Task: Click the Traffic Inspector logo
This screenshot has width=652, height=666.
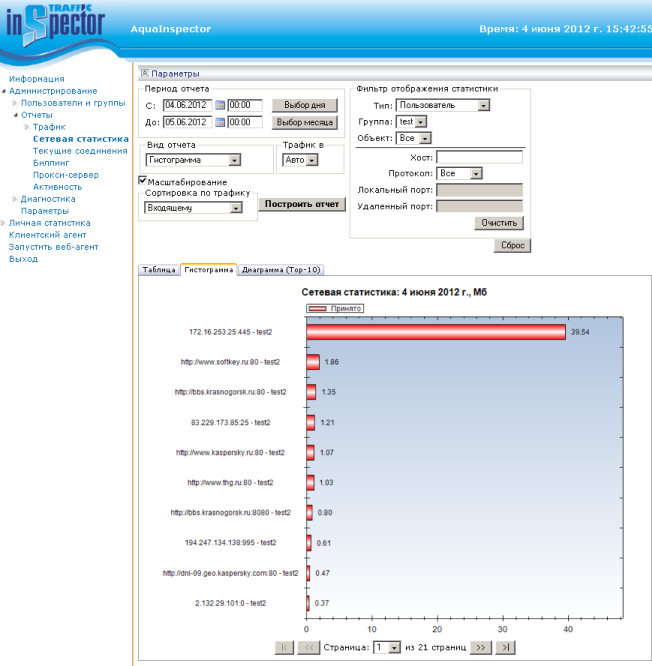Action: click(55, 25)
